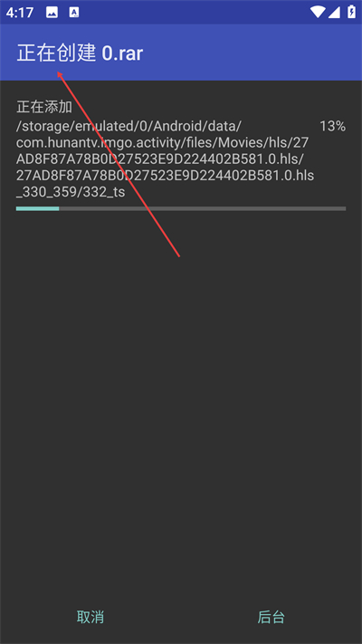Tap the picture notification icon in status bar

(52, 13)
